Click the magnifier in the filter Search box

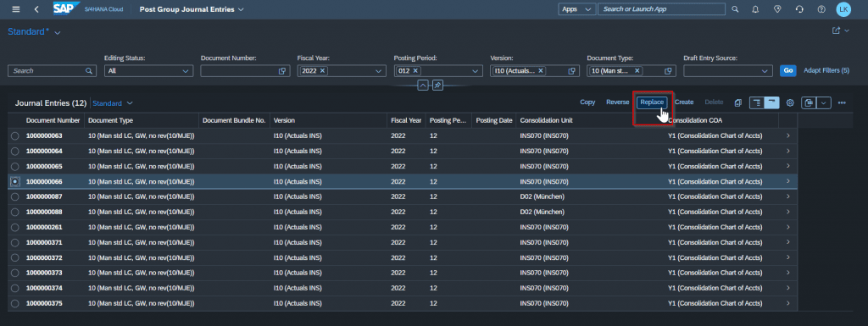88,71
